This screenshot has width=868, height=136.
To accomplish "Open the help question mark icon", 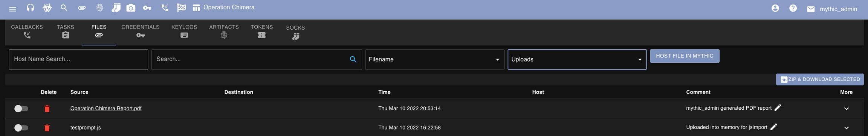I will click(793, 8).
